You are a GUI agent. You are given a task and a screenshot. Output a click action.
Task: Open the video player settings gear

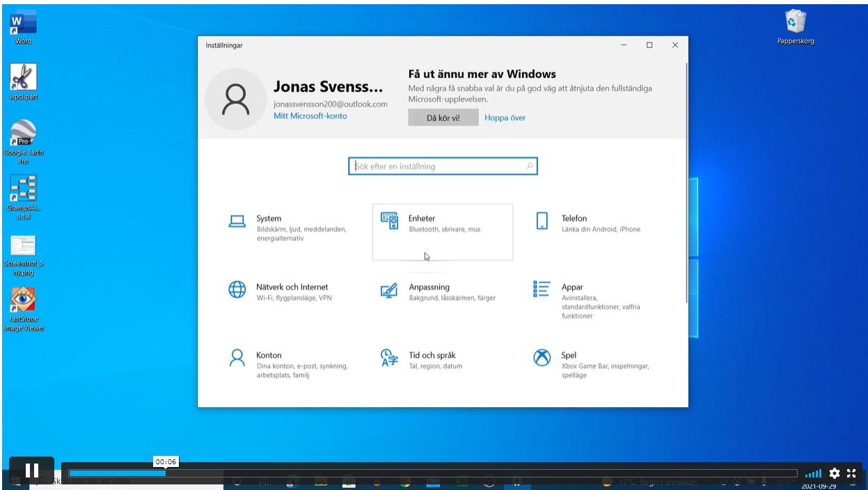(835, 473)
